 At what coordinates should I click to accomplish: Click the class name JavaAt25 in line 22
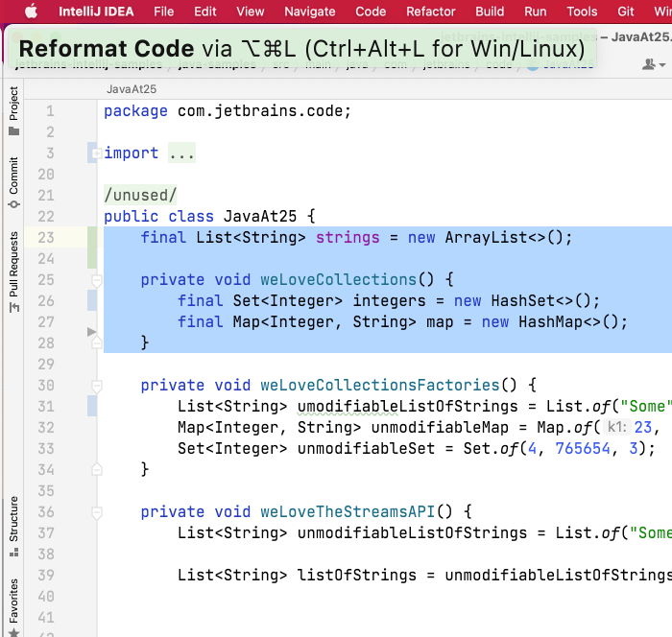click(x=260, y=217)
